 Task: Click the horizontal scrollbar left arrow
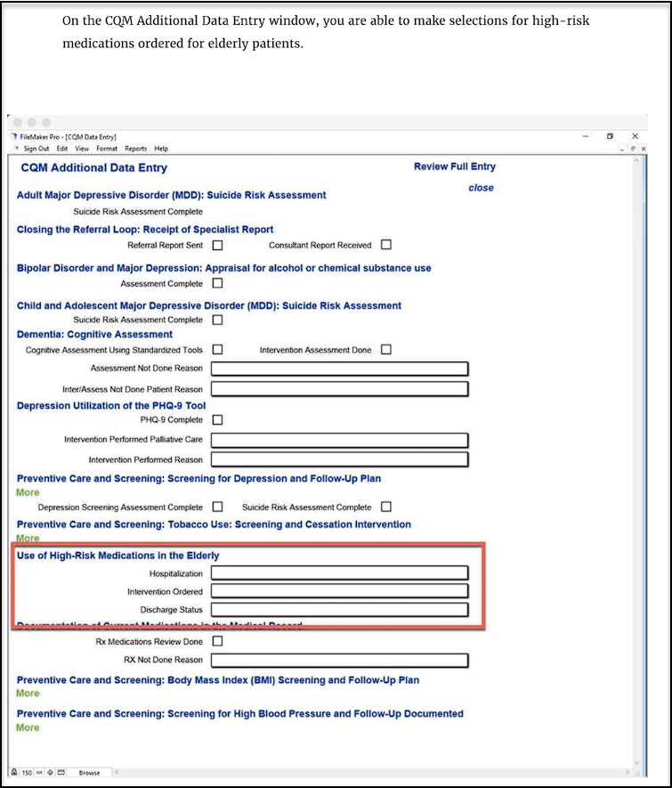click(x=117, y=772)
